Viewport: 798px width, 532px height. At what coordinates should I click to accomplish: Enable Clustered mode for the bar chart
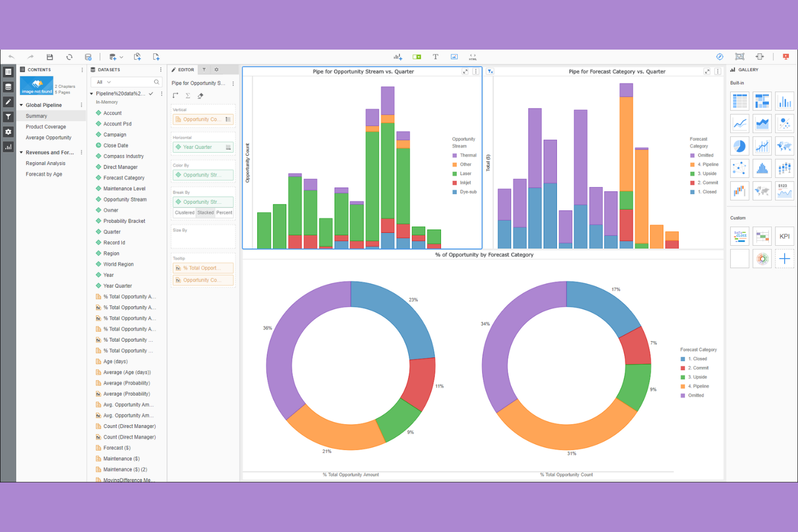[184, 212]
